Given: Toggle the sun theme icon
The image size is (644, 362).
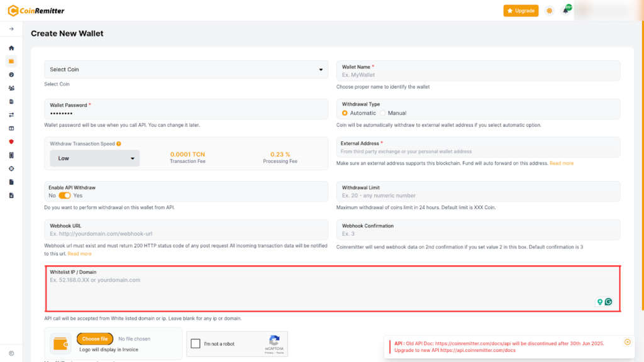Looking at the screenshot, I should [550, 11].
